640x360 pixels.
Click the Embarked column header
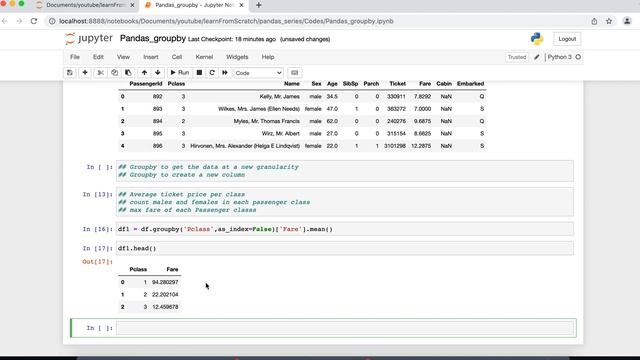click(x=470, y=84)
